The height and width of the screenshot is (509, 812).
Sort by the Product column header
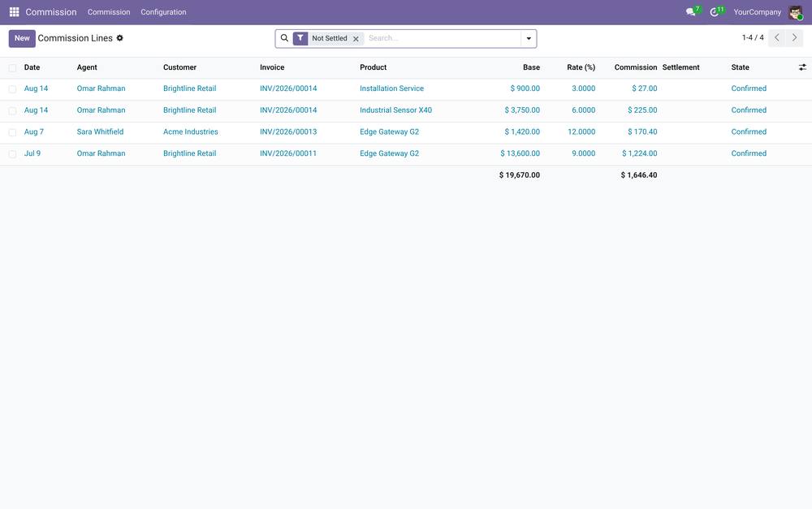(373, 67)
